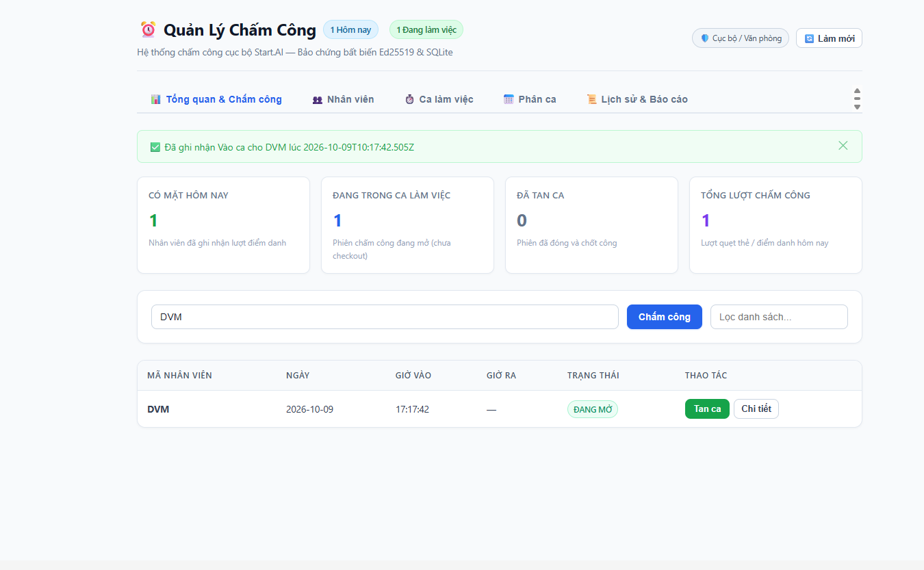Click the Quản Lý Chấm Công title

point(240,29)
